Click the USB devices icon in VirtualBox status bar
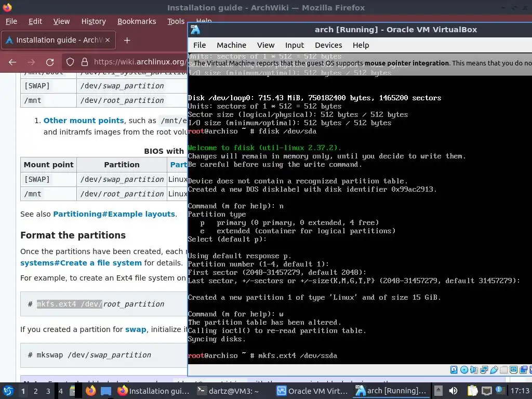Screen dimensions: 532x399 pos(494,369)
